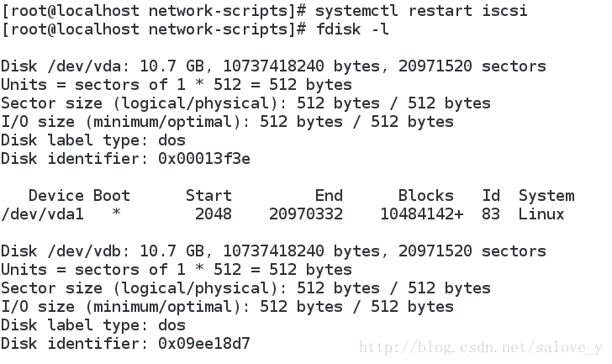This screenshot has height=364, width=612.
Task: Click the /dev/vdb disk size line
Action: [273, 251]
